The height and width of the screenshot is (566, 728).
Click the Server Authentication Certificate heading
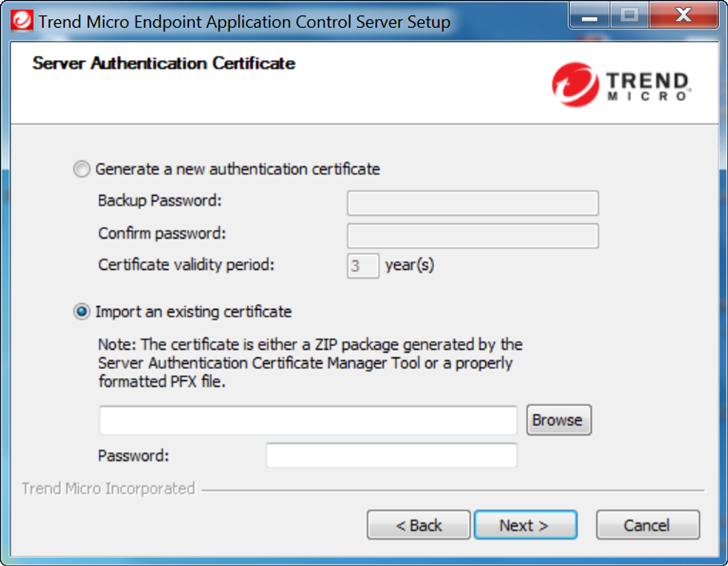164,63
